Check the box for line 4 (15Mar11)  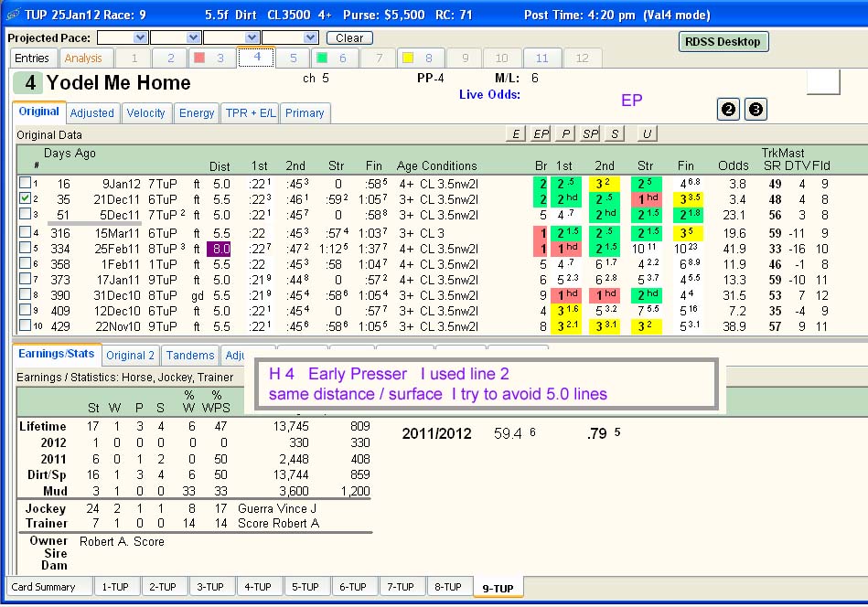click(x=25, y=232)
